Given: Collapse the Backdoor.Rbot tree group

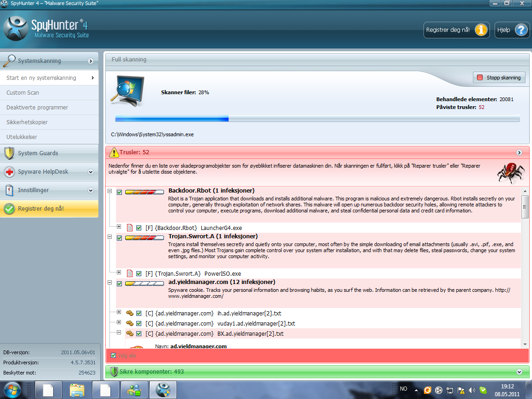Looking at the screenshot, I should [x=110, y=191].
